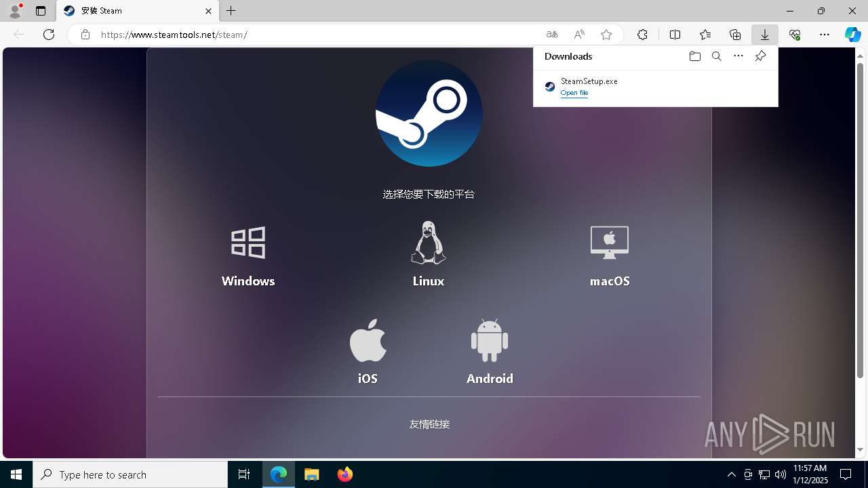Choose the Linux penguin icon
This screenshot has height=488, width=868.
click(429, 242)
